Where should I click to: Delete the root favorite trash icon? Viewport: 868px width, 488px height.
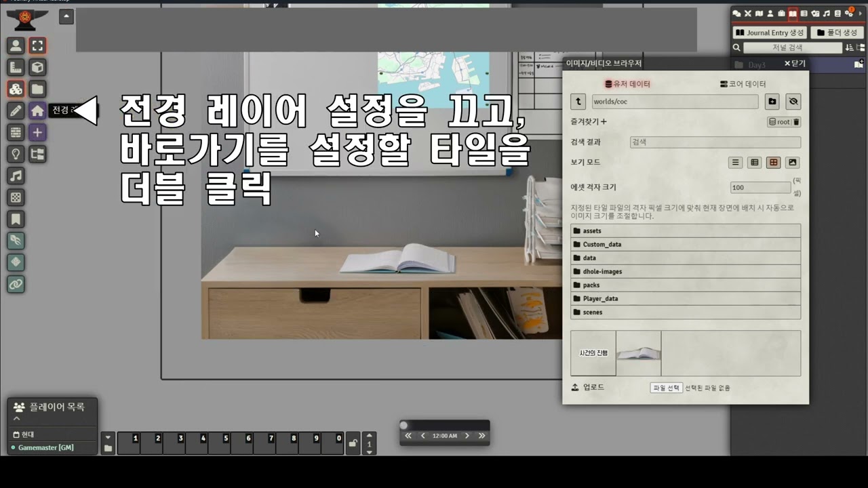point(796,122)
